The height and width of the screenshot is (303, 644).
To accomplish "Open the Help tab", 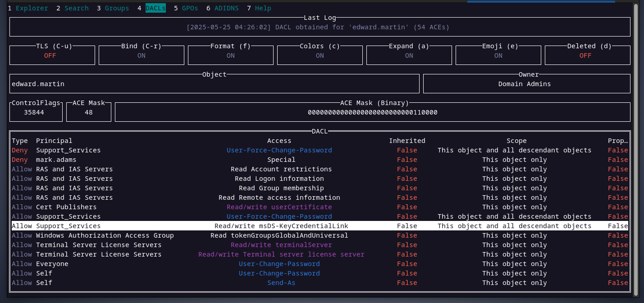I will coord(263,8).
